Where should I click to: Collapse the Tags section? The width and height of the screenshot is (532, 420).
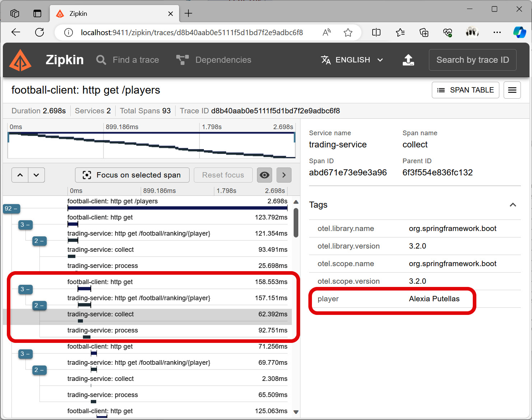pyautogui.click(x=513, y=205)
